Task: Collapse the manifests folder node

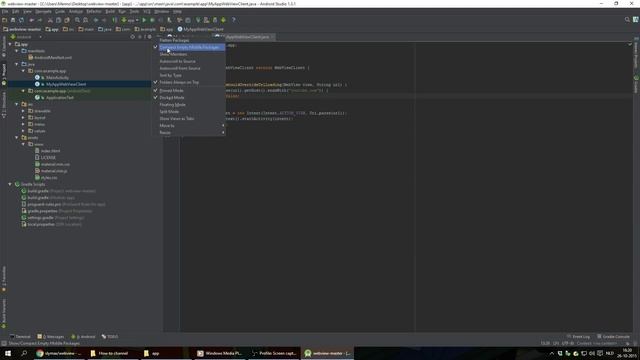Action: [17, 51]
